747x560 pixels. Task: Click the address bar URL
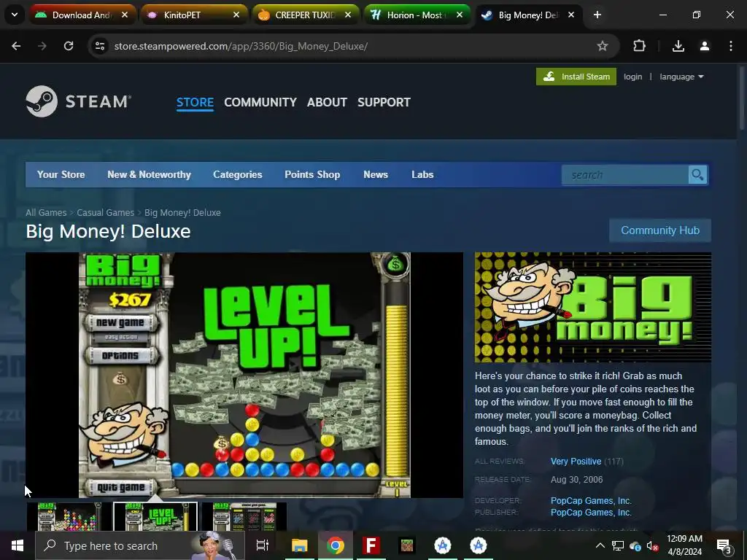(241, 46)
